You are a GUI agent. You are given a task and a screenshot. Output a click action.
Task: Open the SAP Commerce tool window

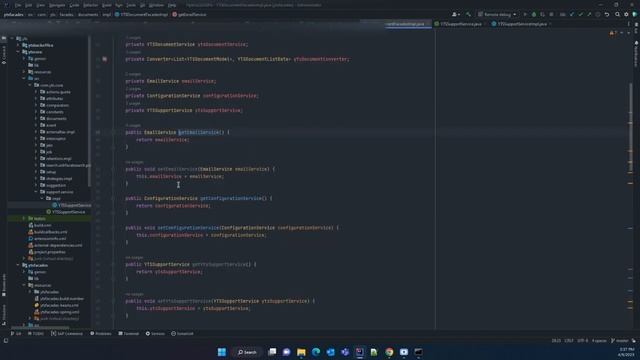point(67,333)
